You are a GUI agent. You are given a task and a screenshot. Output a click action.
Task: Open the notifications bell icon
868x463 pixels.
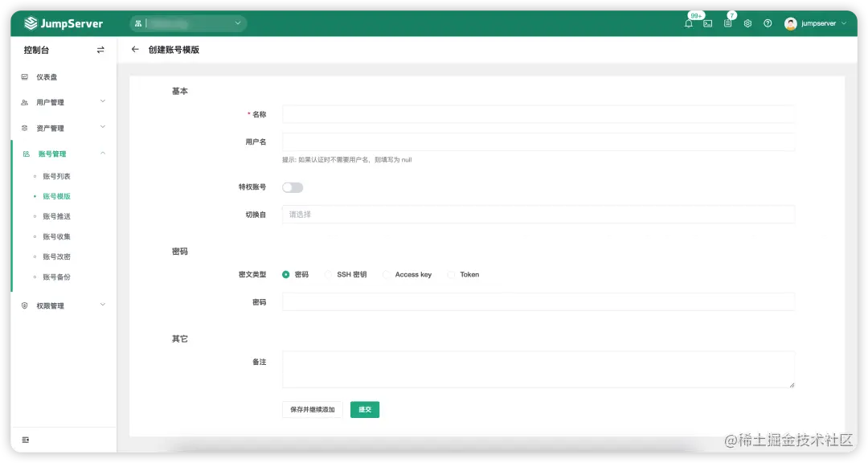coord(689,23)
